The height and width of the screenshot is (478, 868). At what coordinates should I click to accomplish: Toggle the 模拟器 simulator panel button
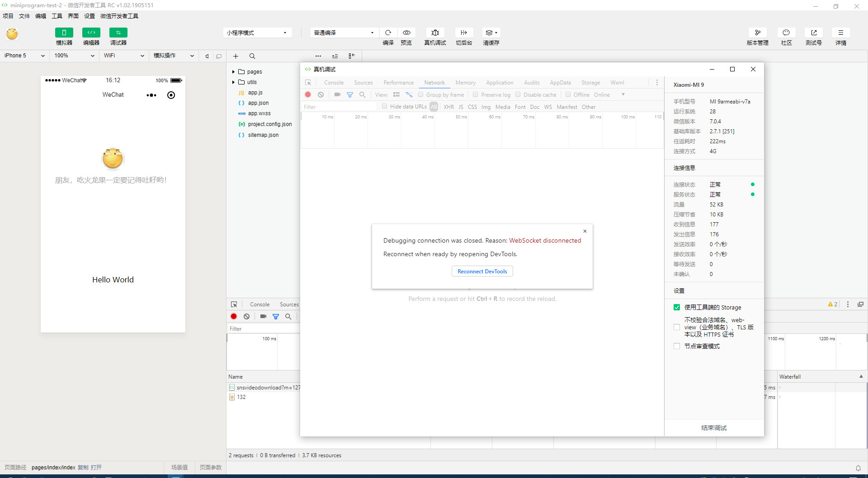pos(64,33)
